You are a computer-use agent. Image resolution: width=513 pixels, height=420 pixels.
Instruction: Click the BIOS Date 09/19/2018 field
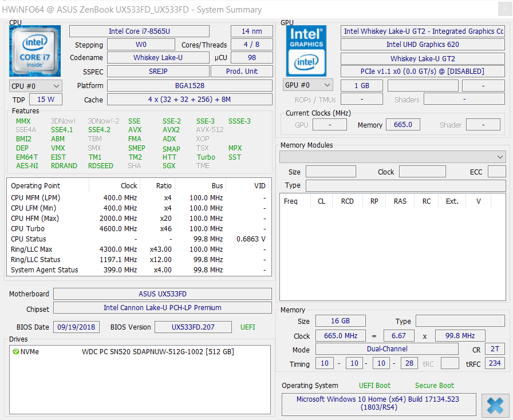pos(76,327)
